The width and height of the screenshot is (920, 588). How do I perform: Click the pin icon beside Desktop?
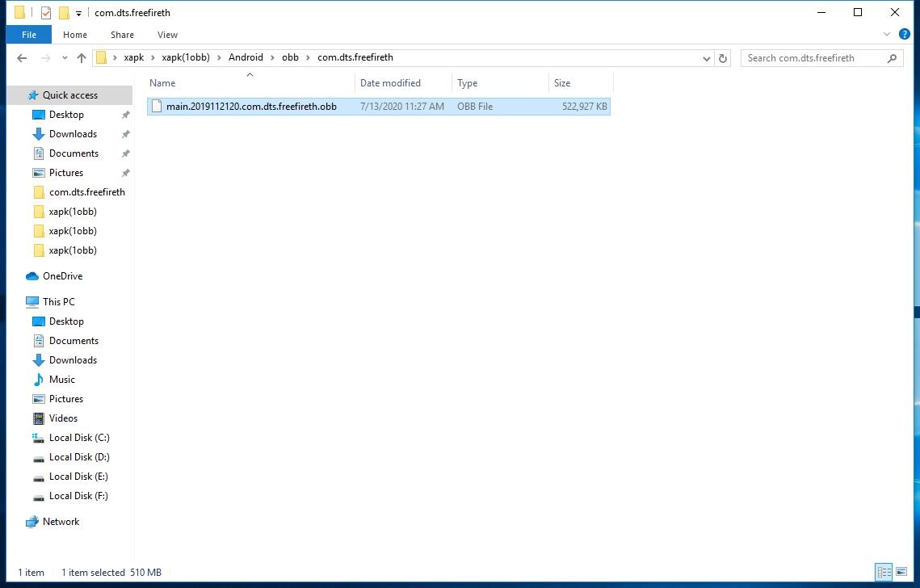tap(126, 114)
